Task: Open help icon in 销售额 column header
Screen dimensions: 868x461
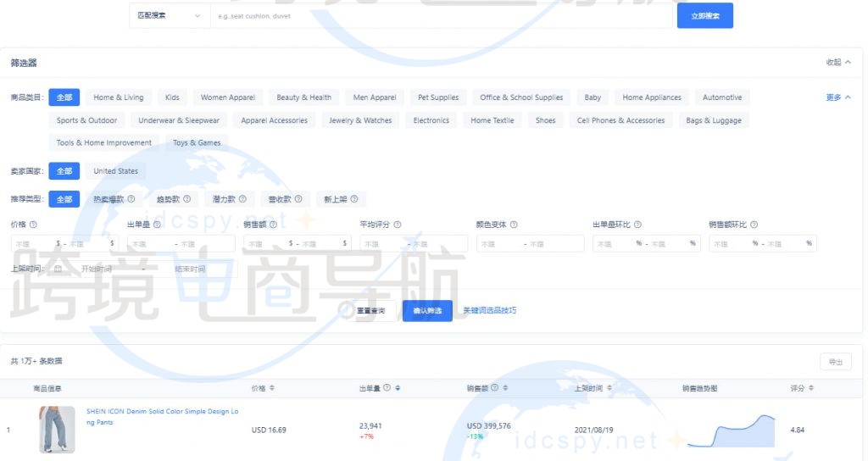Action: (495, 388)
